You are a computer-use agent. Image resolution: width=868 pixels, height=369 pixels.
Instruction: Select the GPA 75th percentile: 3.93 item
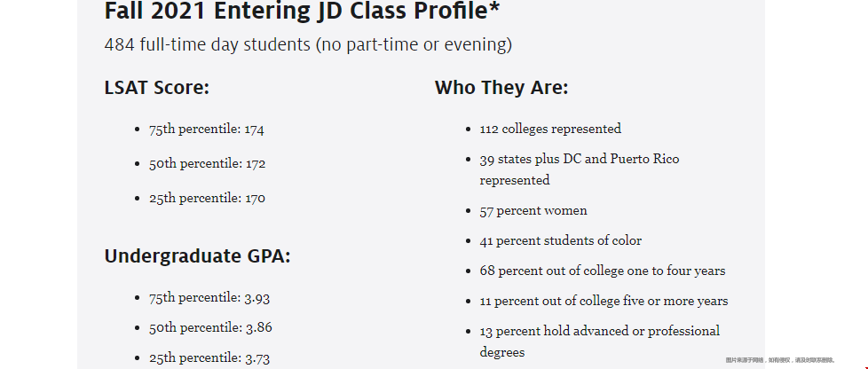(x=209, y=298)
